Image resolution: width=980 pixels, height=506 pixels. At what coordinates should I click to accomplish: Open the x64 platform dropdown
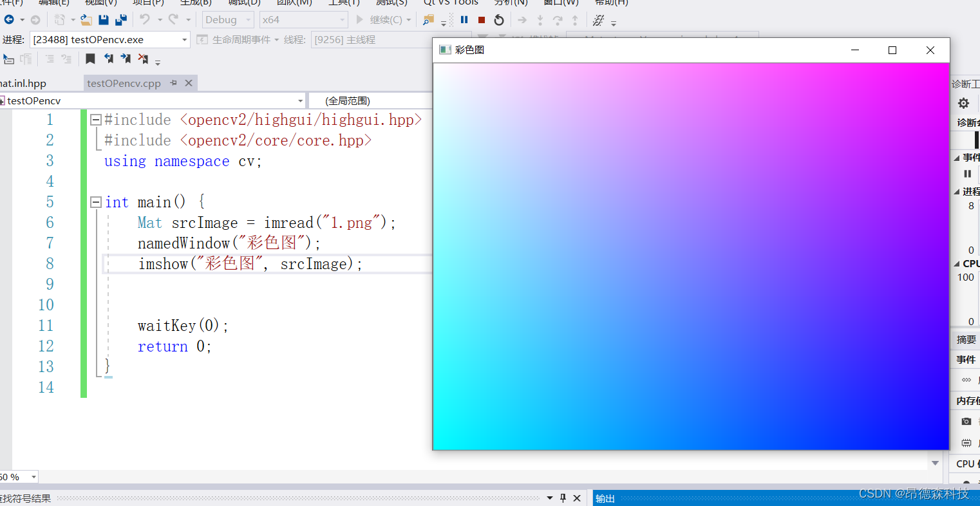(303, 20)
